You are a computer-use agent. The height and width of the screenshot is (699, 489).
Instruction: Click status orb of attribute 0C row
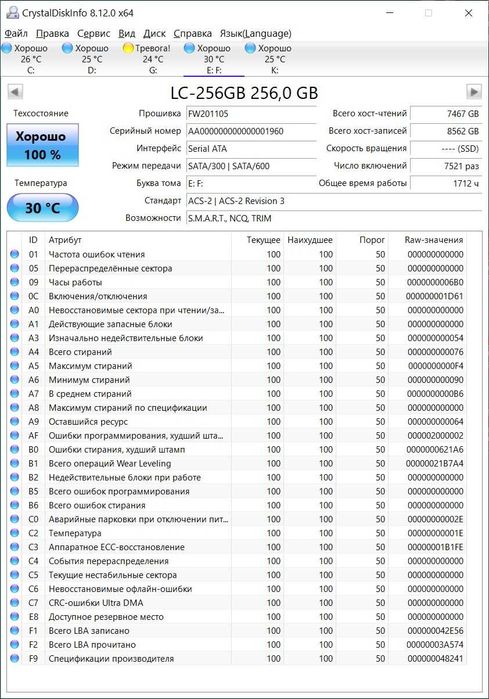point(15,296)
